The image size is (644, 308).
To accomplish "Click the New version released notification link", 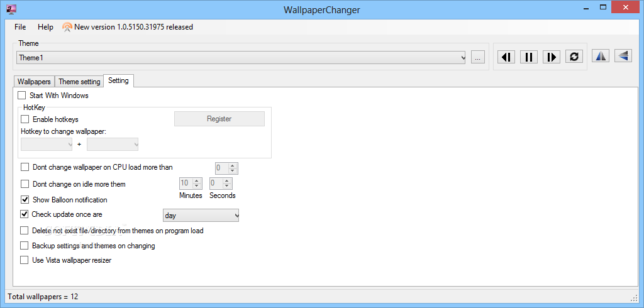I will pyautogui.click(x=133, y=27).
